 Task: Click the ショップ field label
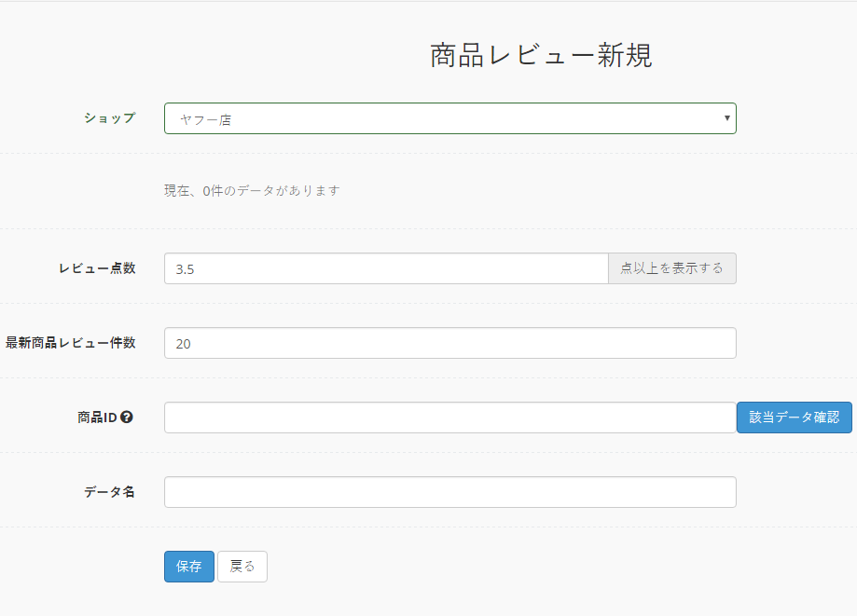[109, 118]
